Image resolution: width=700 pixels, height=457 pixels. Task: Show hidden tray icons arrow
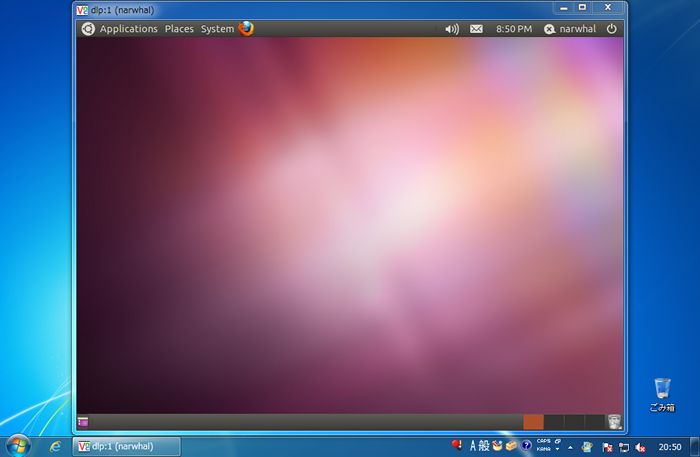click(570, 447)
